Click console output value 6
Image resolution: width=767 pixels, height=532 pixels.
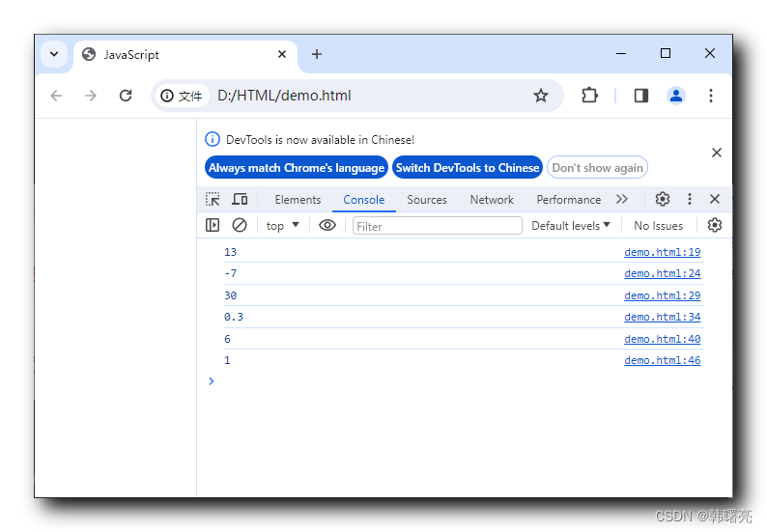[x=227, y=339]
